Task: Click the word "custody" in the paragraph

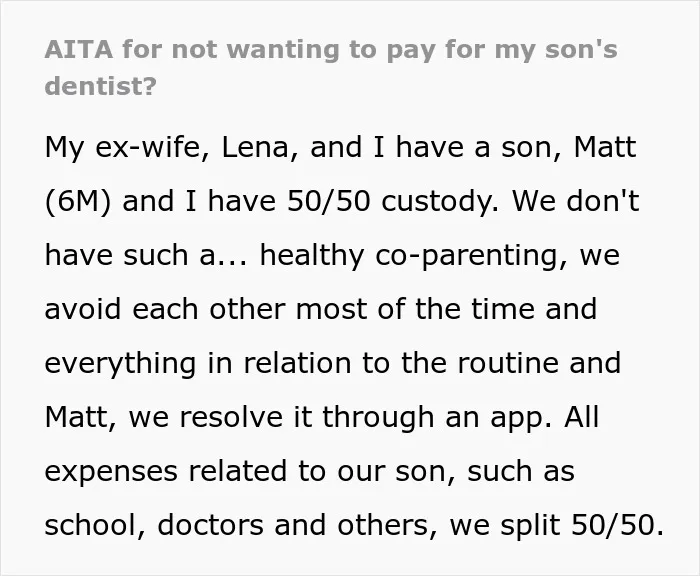Action: (439, 202)
